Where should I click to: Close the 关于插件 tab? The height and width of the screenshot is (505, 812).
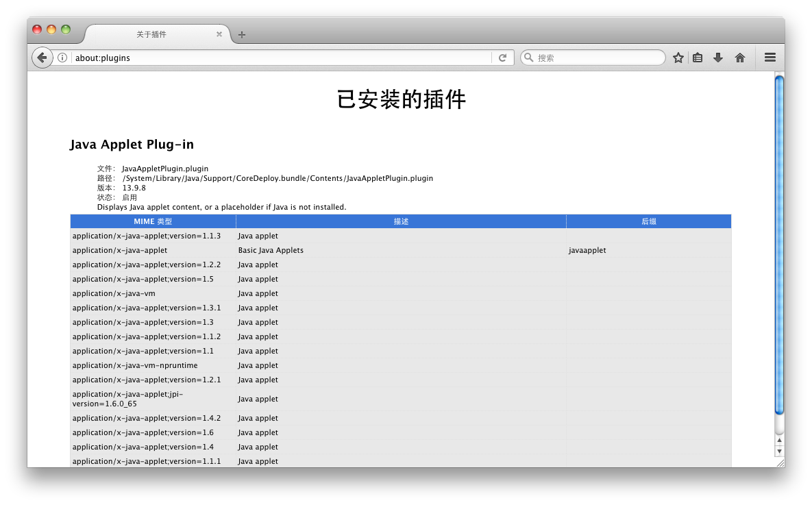point(219,34)
